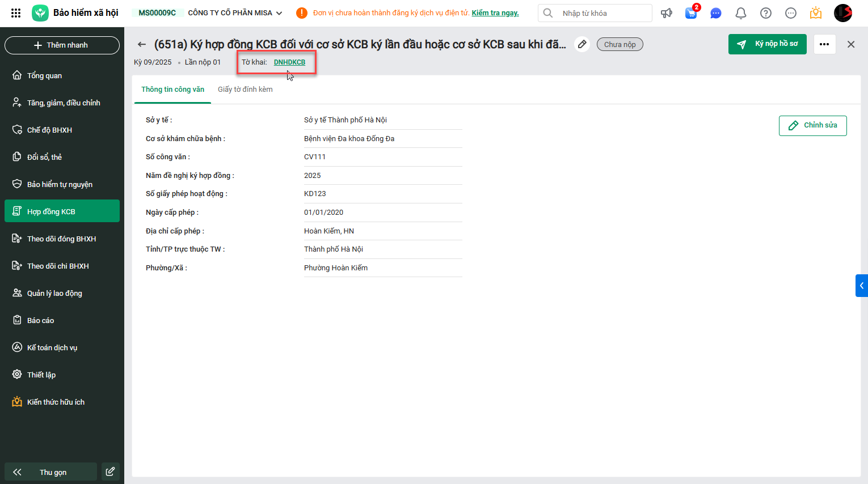Switch to Thông tin công văn tab
Viewport: 868px width, 484px height.
pos(172,90)
